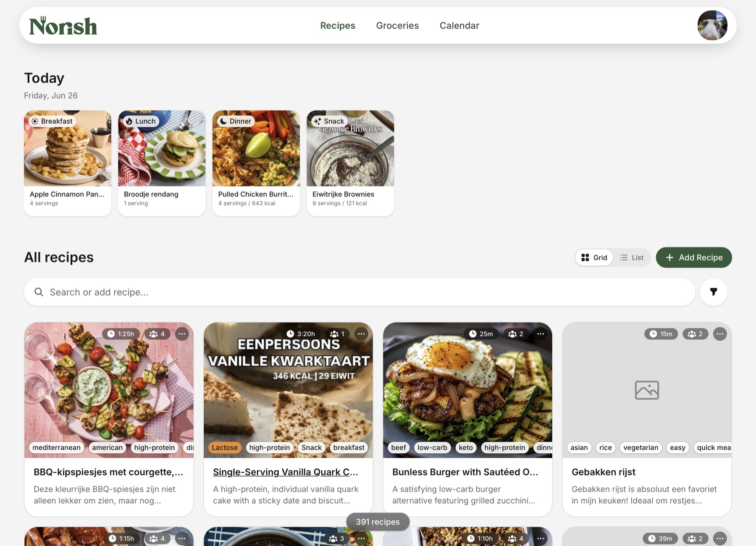Image resolution: width=756 pixels, height=546 pixels.
Task: Click the orange Lactose tag
Action: click(225, 448)
